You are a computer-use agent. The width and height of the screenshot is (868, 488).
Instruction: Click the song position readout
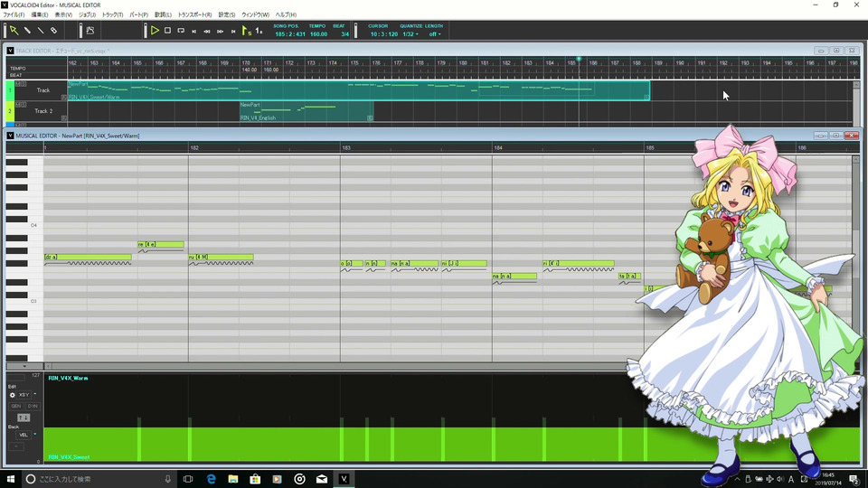pos(290,34)
